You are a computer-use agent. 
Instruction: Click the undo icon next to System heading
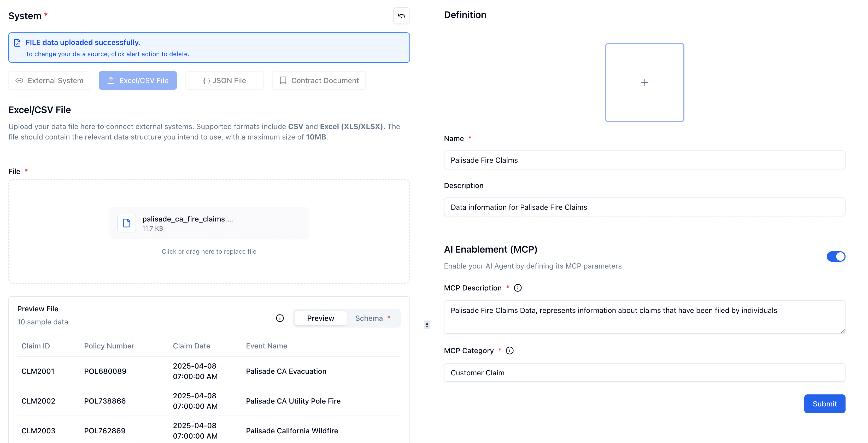pos(401,15)
